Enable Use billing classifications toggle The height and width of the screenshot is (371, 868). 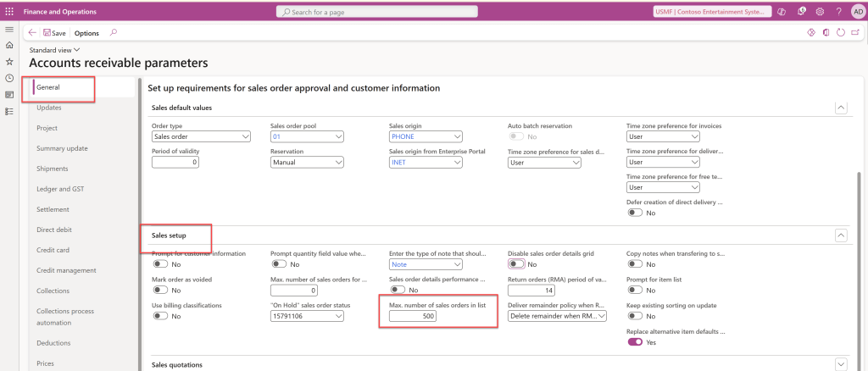(x=160, y=316)
